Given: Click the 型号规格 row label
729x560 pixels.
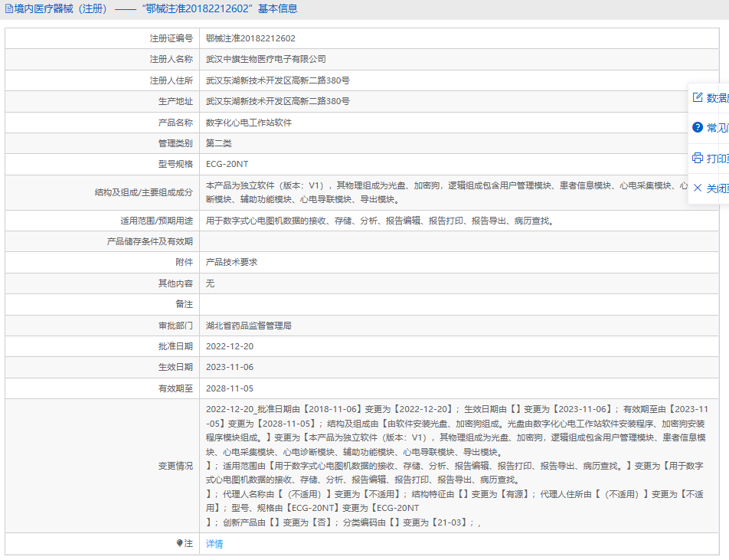Looking at the screenshot, I should click(175, 164).
